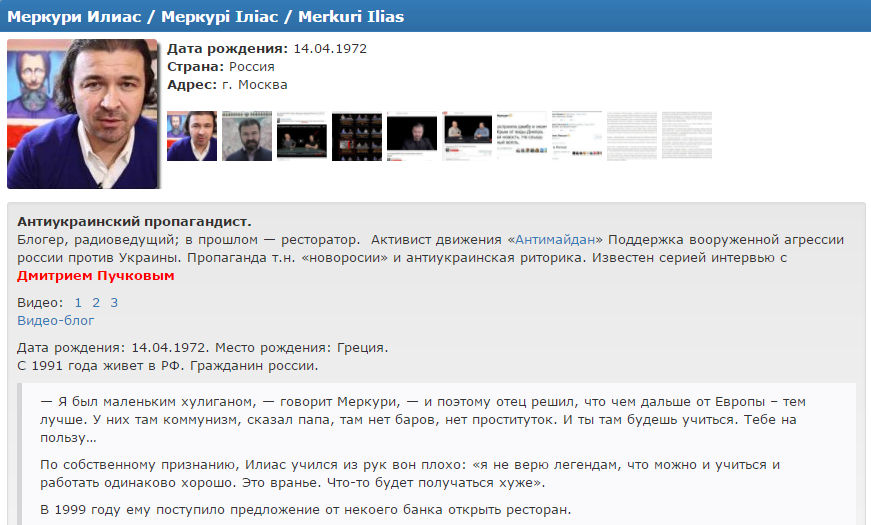Click the Дата рождения label in profile info
871x525 pixels.
(227, 48)
